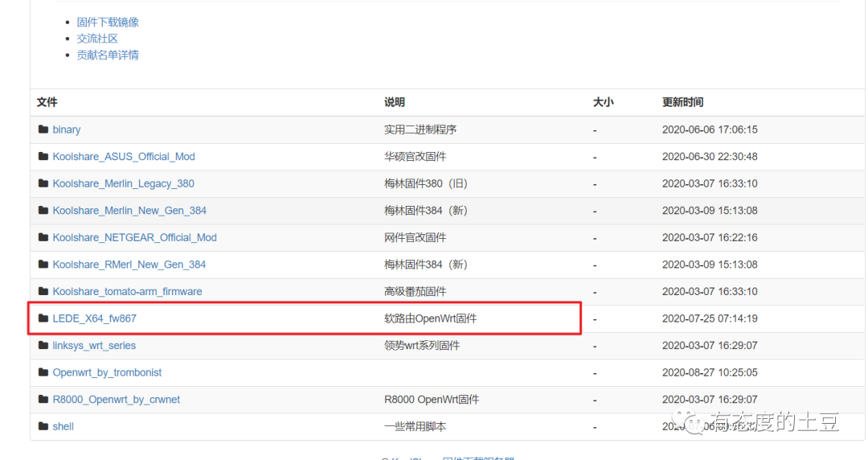This screenshot has height=460, width=868.
Task: Select description 梅林固件380（旧）
Action: 426,184
